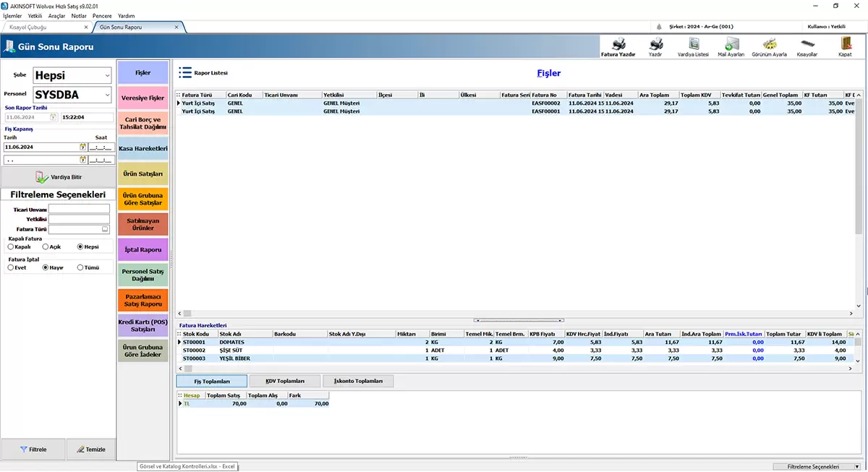The height and width of the screenshot is (472, 868).
Task: Choose Evet under Fatura İptal
Action: coord(11,267)
